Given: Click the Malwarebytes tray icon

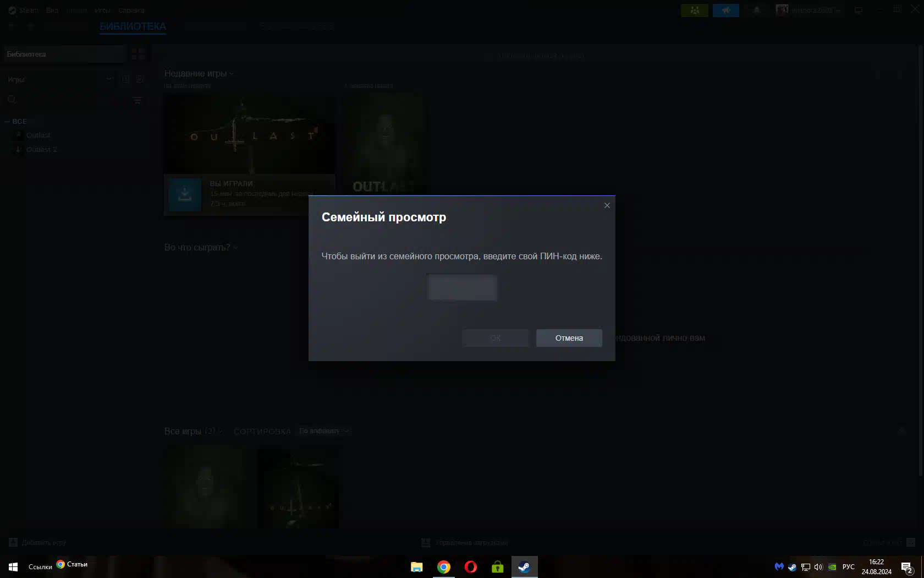Looking at the screenshot, I should tap(779, 567).
